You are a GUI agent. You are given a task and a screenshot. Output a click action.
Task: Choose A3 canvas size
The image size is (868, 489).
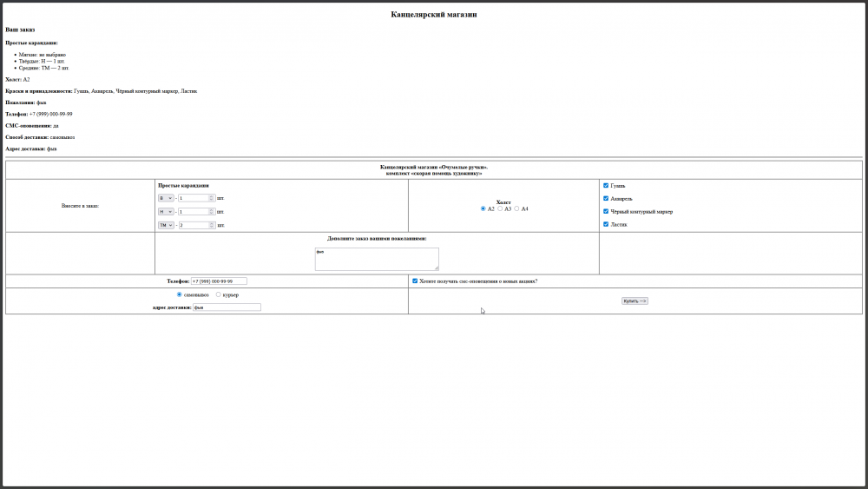click(500, 208)
